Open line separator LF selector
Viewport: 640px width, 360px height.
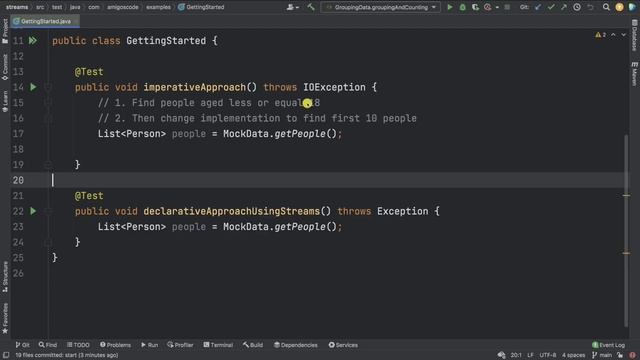[530, 355]
